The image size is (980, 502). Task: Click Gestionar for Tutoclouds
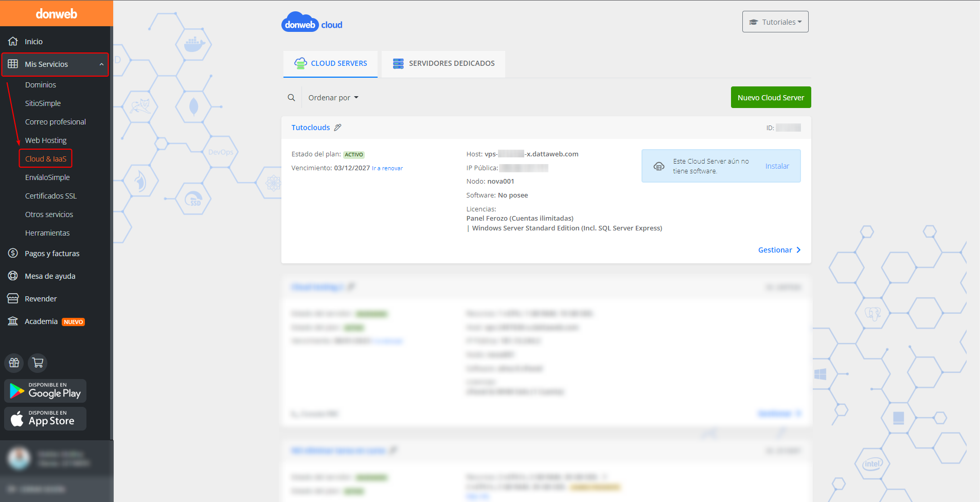pos(779,250)
